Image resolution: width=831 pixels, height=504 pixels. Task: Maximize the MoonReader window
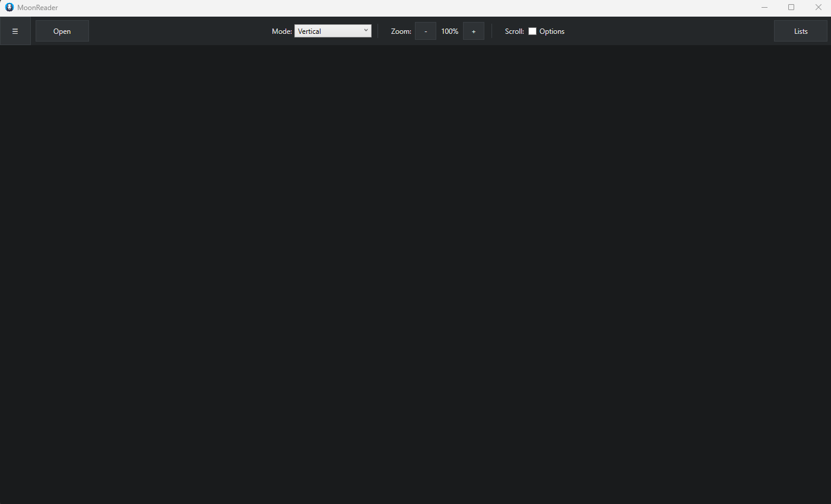pyautogui.click(x=791, y=7)
